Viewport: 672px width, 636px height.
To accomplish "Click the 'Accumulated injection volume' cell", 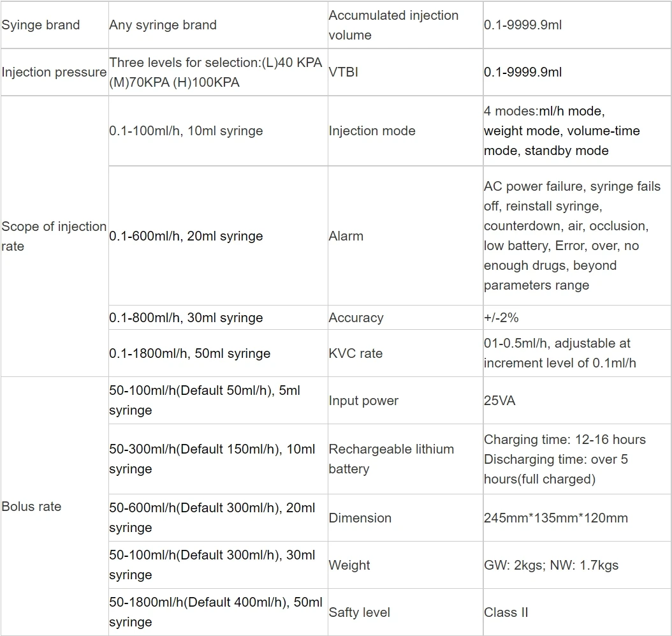I will [x=393, y=25].
